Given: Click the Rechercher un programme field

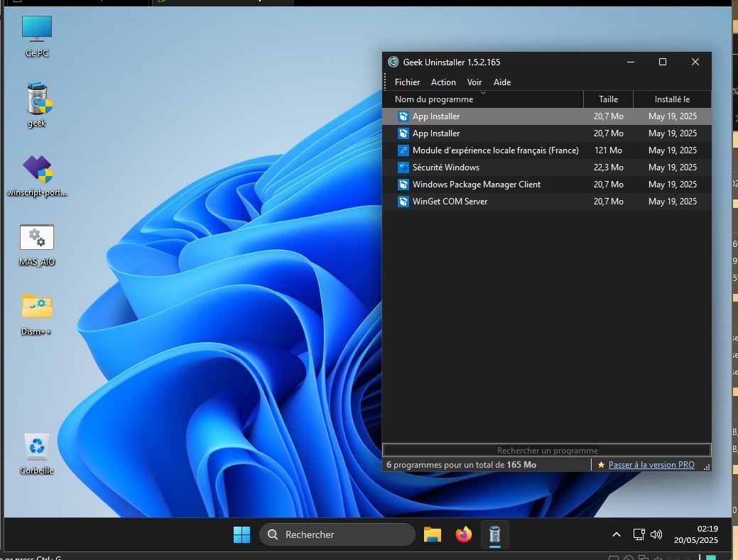Looking at the screenshot, I should 547,450.
